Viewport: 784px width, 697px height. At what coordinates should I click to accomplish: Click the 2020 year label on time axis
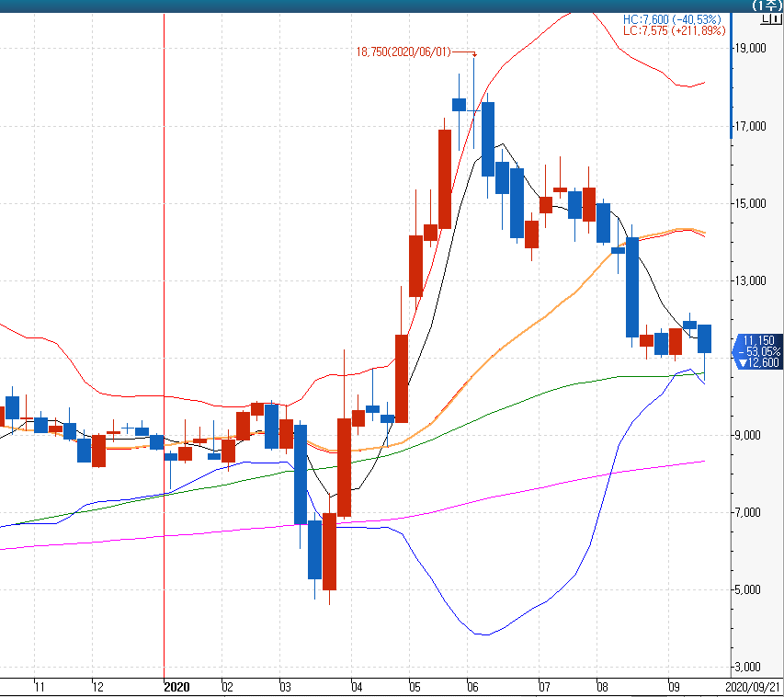[176, 687]
